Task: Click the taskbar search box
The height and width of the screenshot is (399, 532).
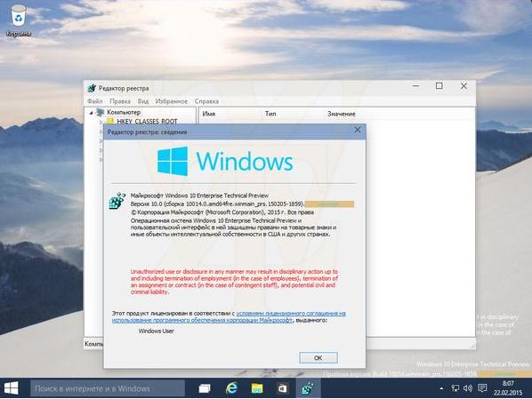Action: pyautogui.click(x=108, y=388)
